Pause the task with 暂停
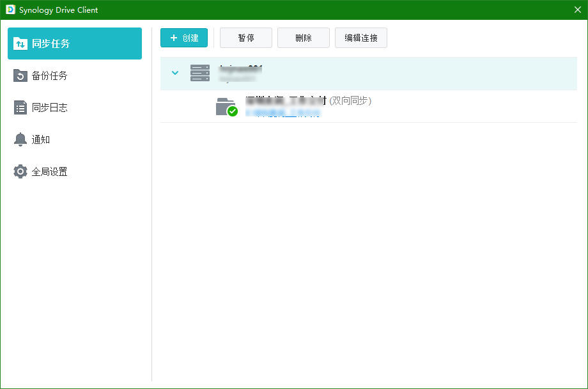The height and width of the screenshot is (389, 588). pos(246,38)
